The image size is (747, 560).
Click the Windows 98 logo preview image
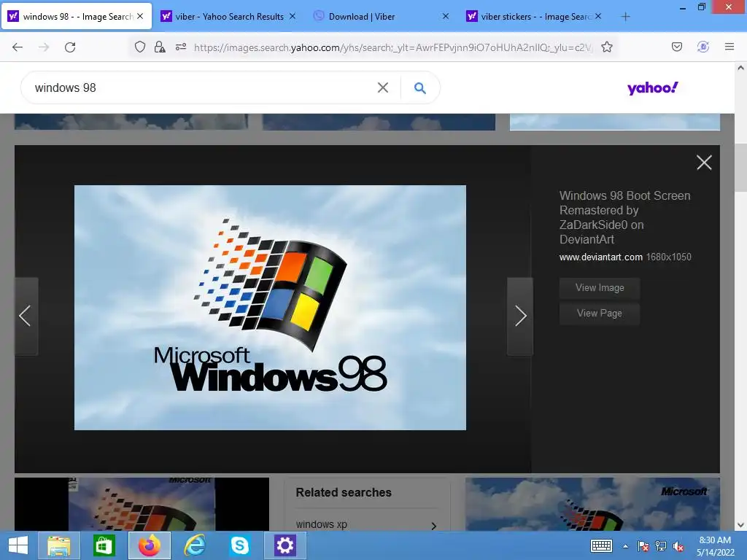coord(270,308)
